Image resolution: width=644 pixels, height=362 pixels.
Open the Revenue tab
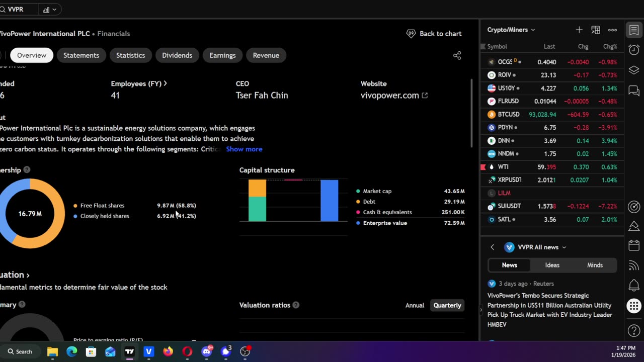(266, 55)
